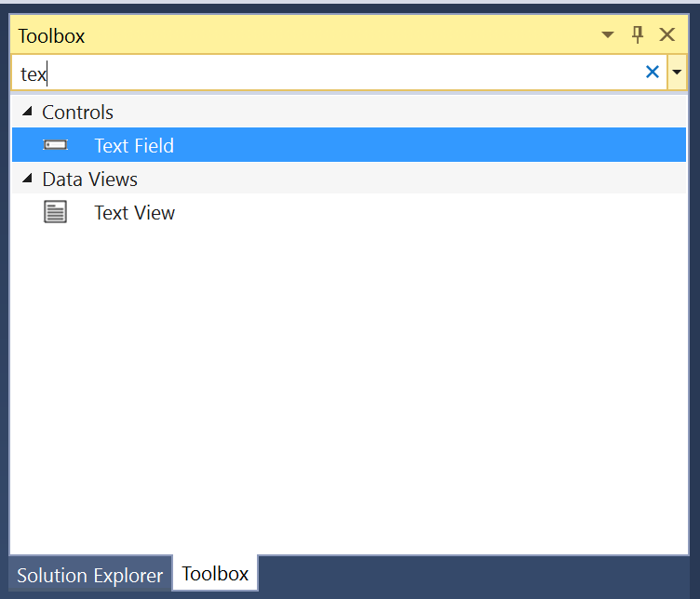This screenshot has height=599, width=700.
Task: Collapse the Data Views group
Action: coord(28,179)
